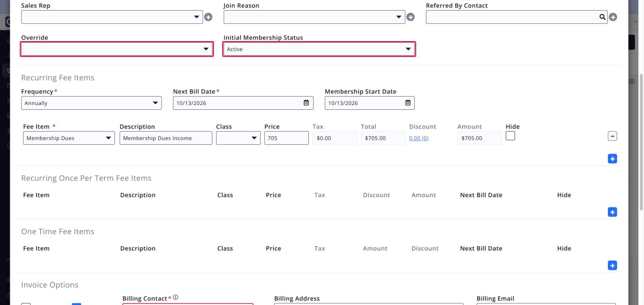Open the Membership Start Date calendar picker
This screenshot has height=305, width=644.
[x=408, y=103]
